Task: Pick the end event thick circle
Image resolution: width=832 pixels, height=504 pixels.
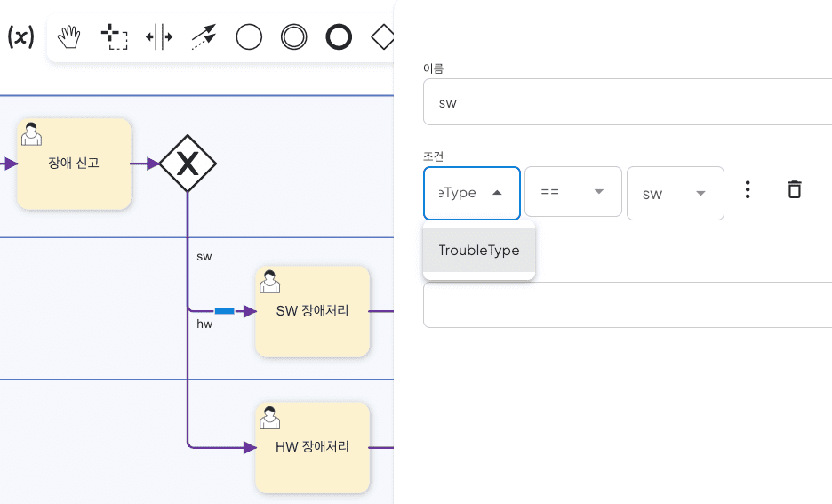Action: [339, 37]
